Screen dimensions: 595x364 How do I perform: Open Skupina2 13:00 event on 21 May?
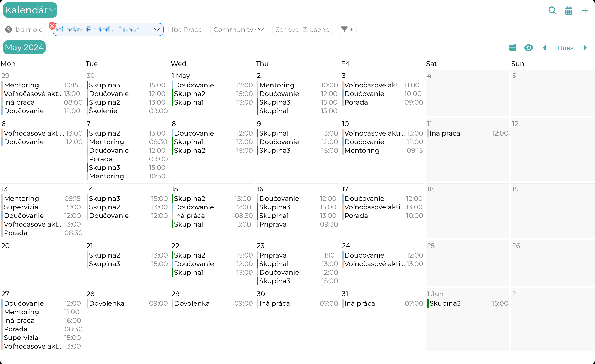click(127, 255)
